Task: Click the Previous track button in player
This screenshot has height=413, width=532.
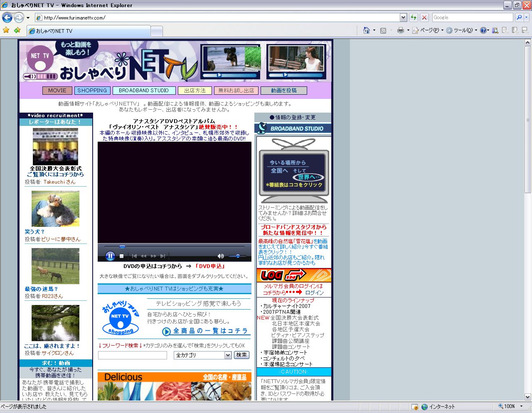Action: (x=134, y=256)
